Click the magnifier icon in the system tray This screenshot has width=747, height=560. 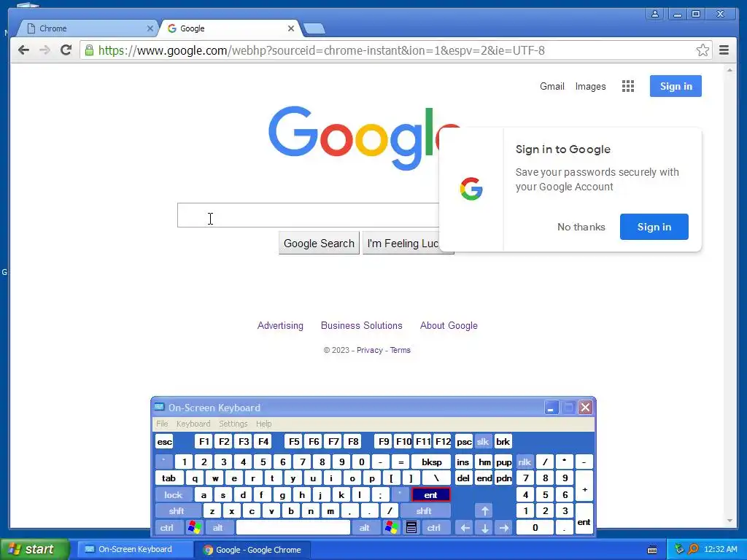693,550
